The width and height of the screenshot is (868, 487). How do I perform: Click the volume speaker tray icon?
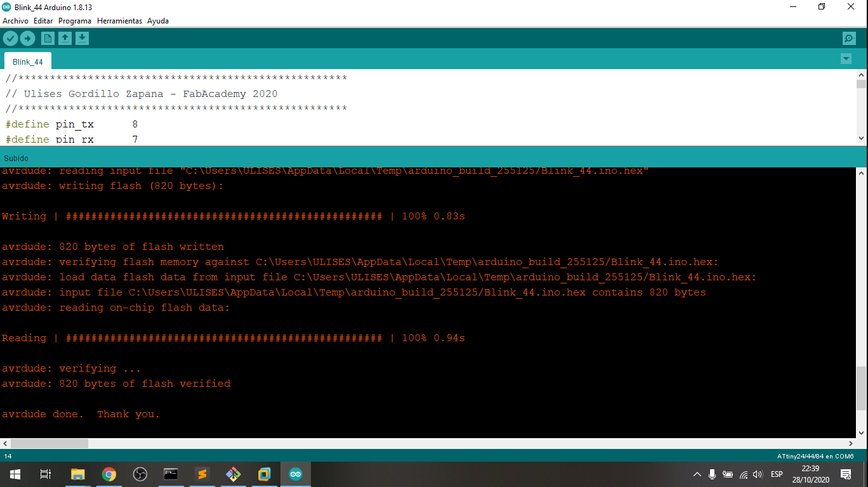click(x=758, y=474)
